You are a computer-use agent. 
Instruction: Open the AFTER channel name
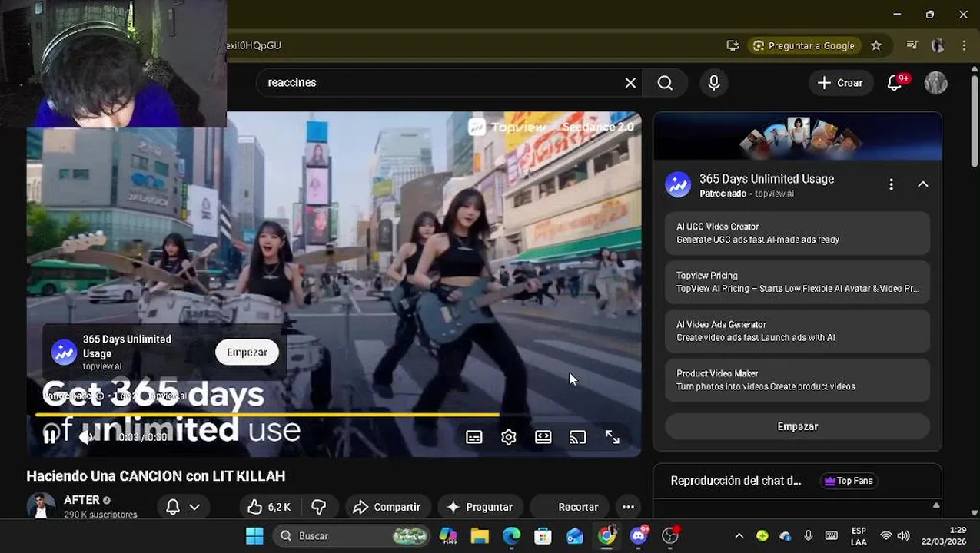pyautogui.click(x=81, y=500)
